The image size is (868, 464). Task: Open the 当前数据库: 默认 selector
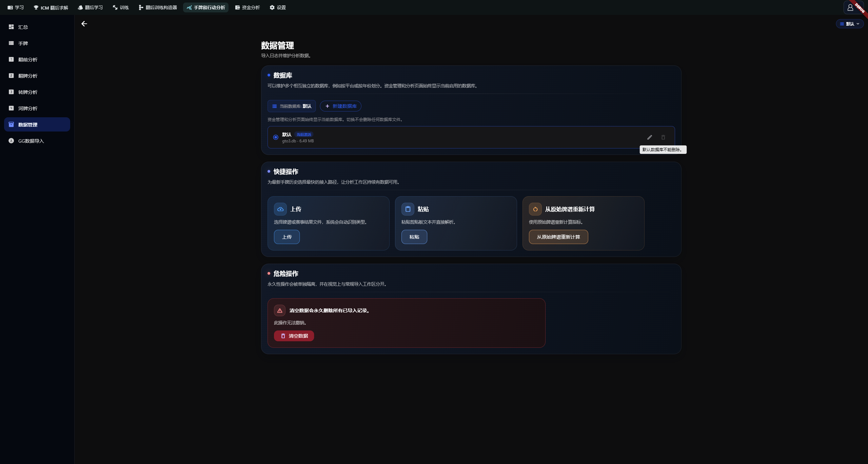pyautogui.click(x=292, y=106)
